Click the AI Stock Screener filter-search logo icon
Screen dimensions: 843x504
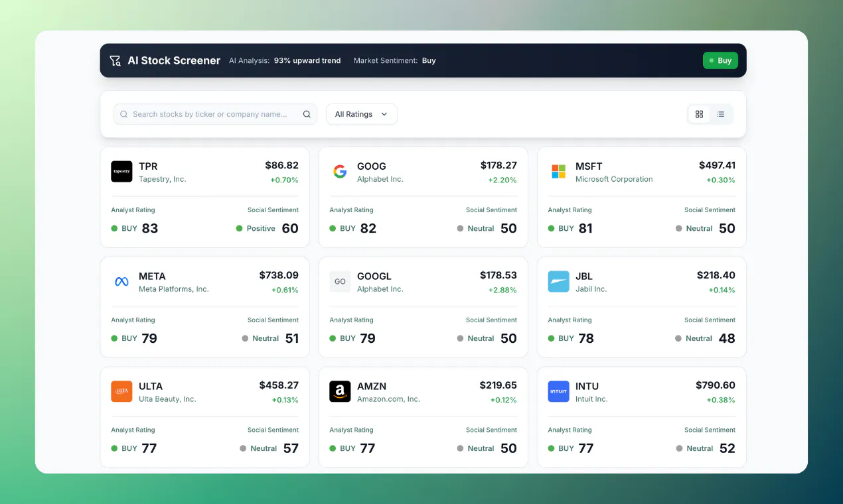coord(115,60)
